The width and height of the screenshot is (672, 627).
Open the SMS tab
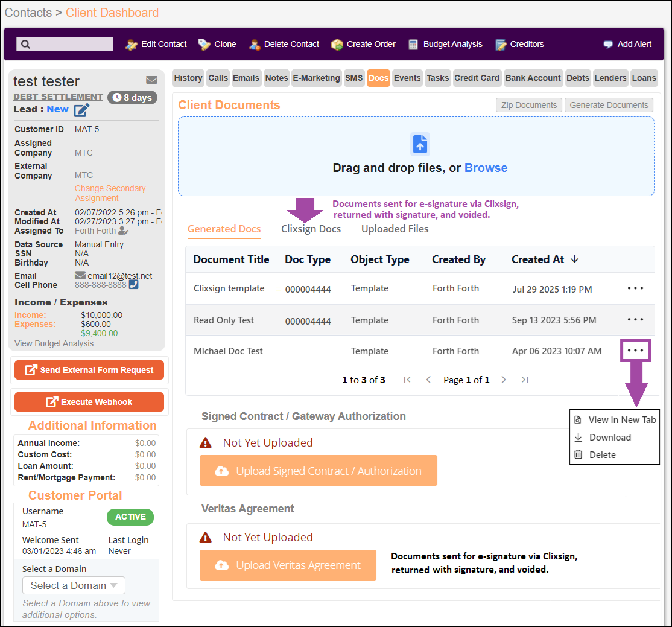[354, 78]
